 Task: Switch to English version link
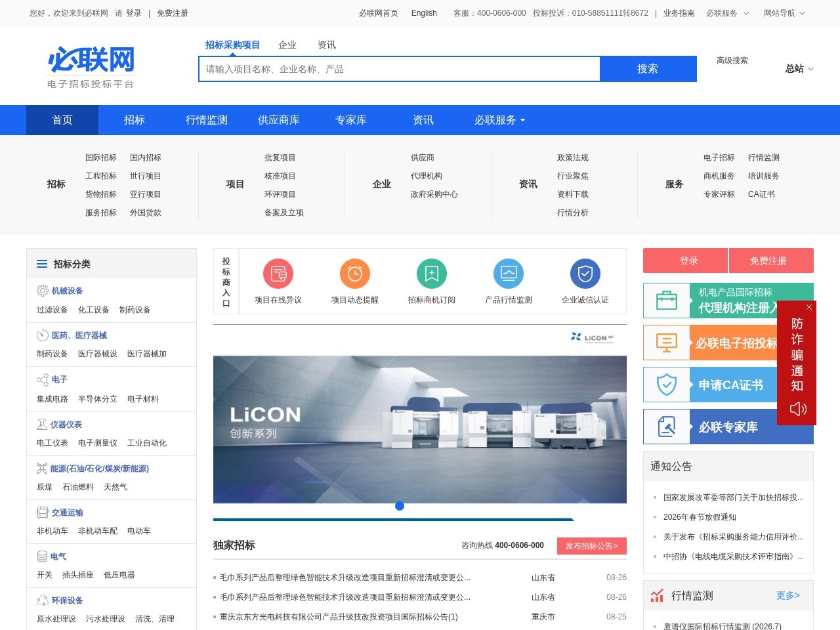424,13
